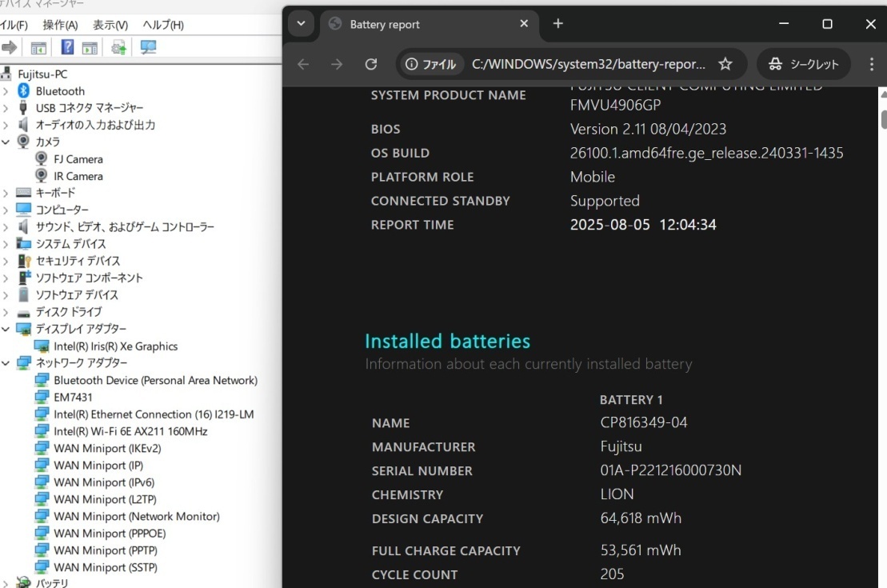Image resolution: width=887 pixels, height=588 pixels.
Task: Select the Bluetooth category icon
Action: [23, 90]
